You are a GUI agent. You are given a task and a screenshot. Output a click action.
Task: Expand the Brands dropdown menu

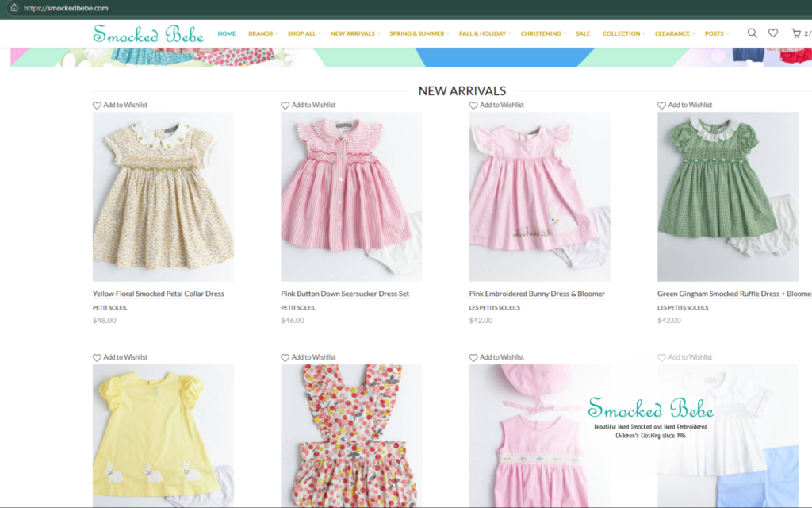point(263,33)
